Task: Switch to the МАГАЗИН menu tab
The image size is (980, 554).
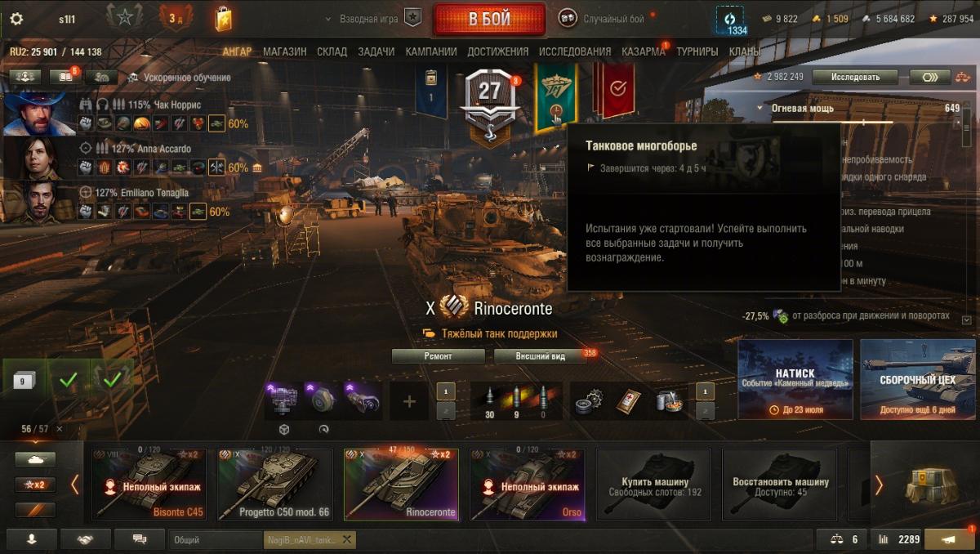Action: coord(285,51)
